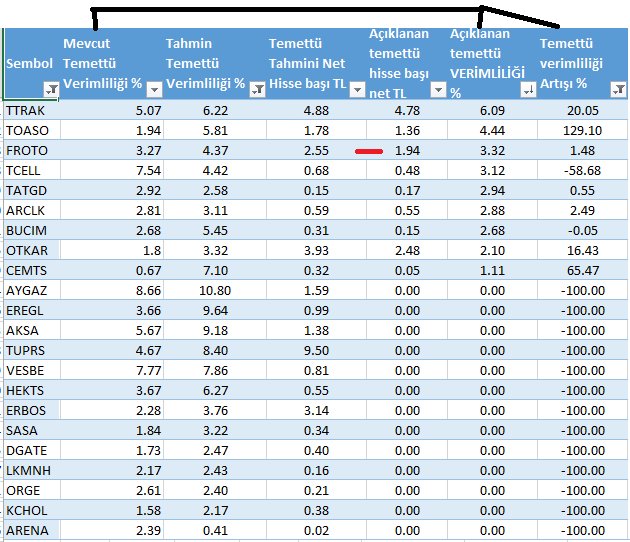630x542 pixels.
Task: Click the -0.05 value in BUCIM row
Action: pyautogui.click(x=583, y=231)
